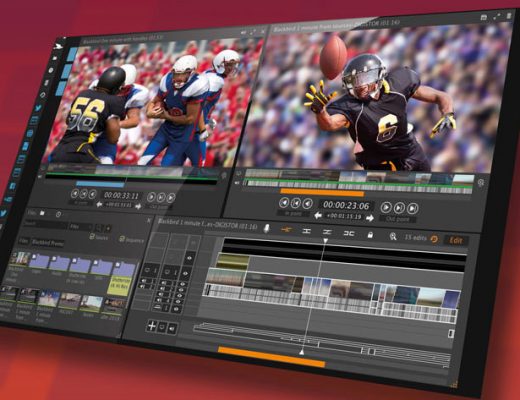Click the timeline zoom magnifier icon
Viewport: 520px width, 400px height.
pyautogui.click(x=393, y=236)
